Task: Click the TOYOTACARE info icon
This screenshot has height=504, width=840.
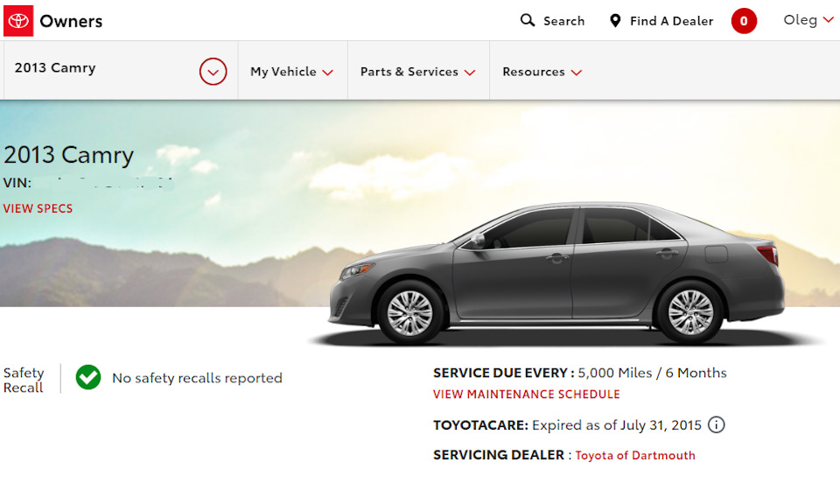Action: point(717,424)
